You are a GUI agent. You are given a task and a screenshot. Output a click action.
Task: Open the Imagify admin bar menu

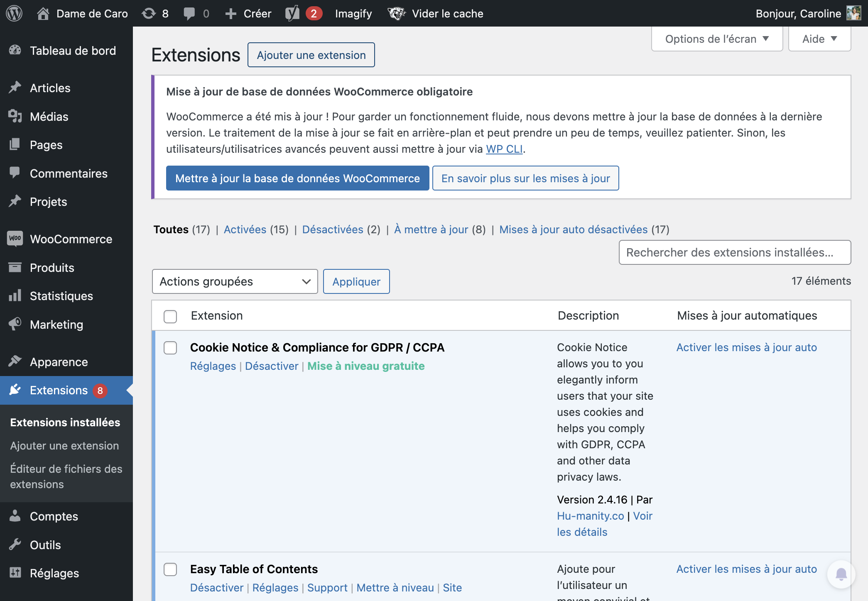(x=353, y=14)
